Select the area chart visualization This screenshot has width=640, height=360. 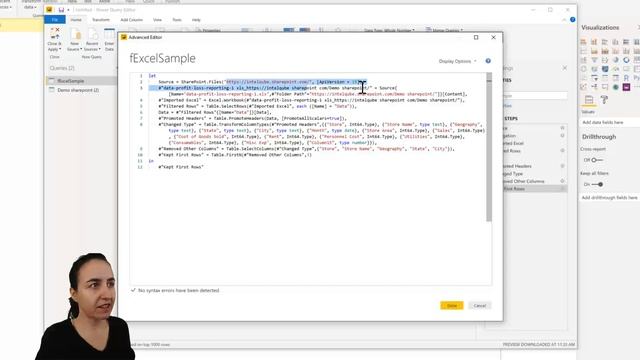594,51
